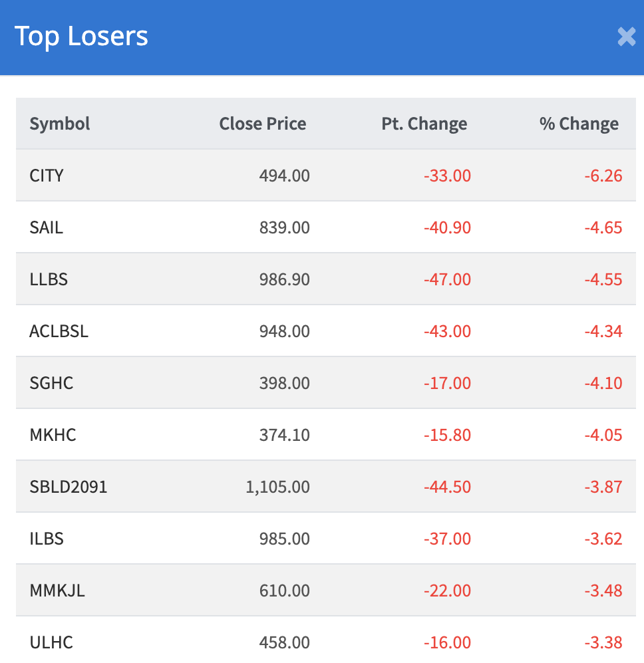Open the ACLBSL stock symbol
This screenshot has height=663, width=644.
coord(59,331)
